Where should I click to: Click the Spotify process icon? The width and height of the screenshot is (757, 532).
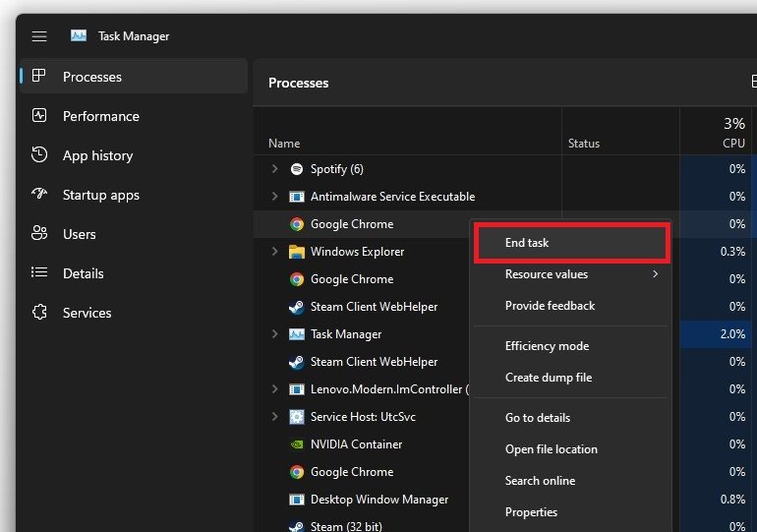296,169
